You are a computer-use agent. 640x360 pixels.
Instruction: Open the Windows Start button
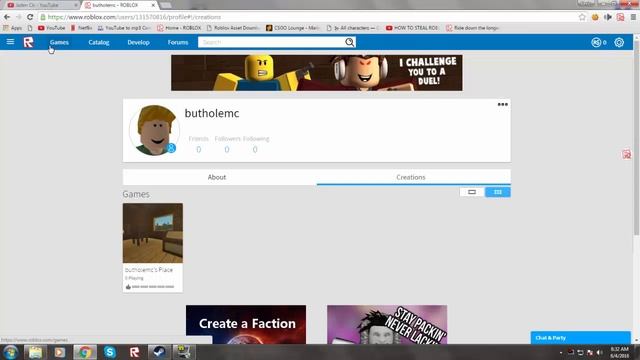[11, 352]
